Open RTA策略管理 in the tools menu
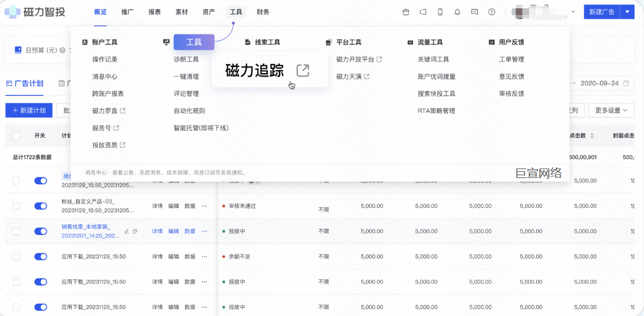The image size is (644, 316). tap(436, 111)
